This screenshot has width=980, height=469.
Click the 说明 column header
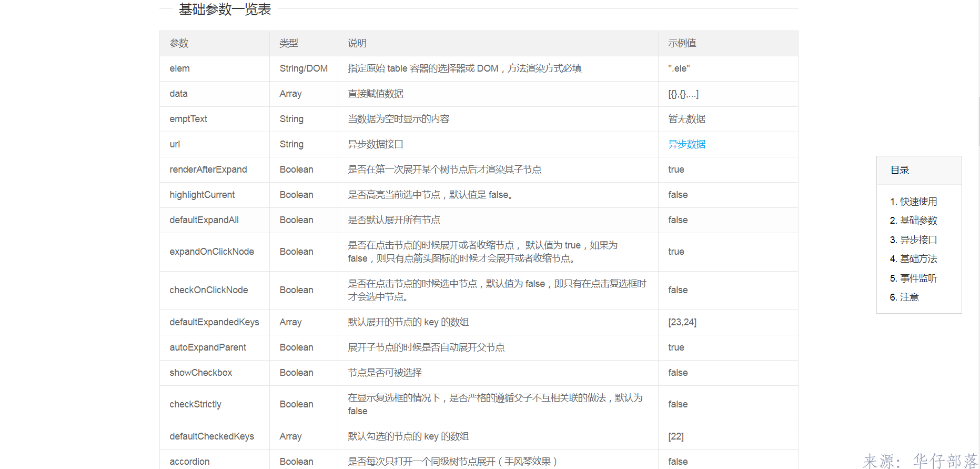(x=357, y=43)
